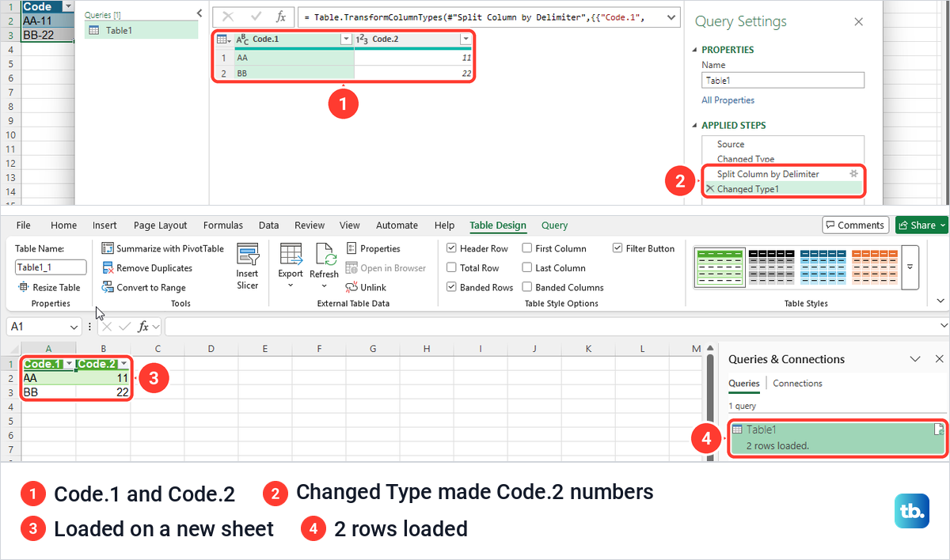This screenshot has width=950, height=560.
Task: Click the Table Name input field
Action: click(51, 268)
